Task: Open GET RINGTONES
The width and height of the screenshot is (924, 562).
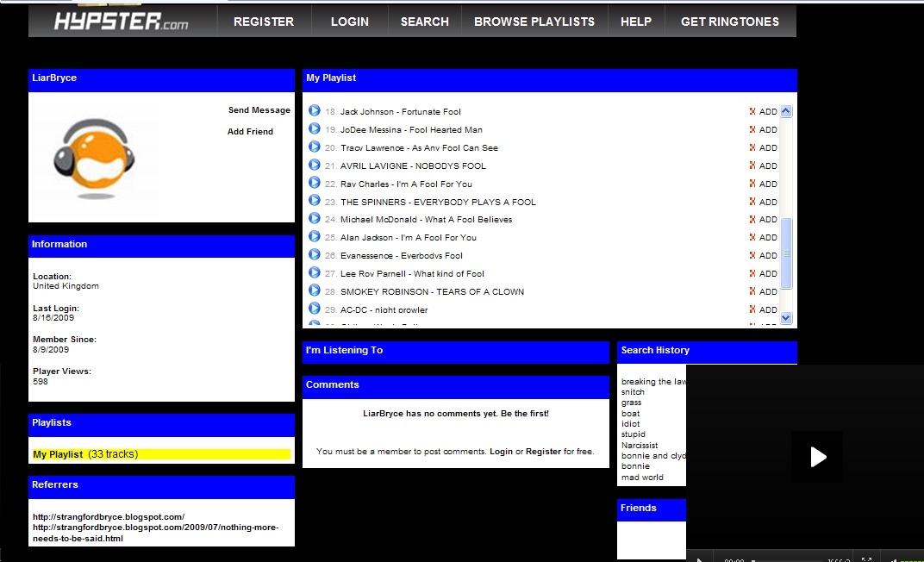Action: point(729,22)
